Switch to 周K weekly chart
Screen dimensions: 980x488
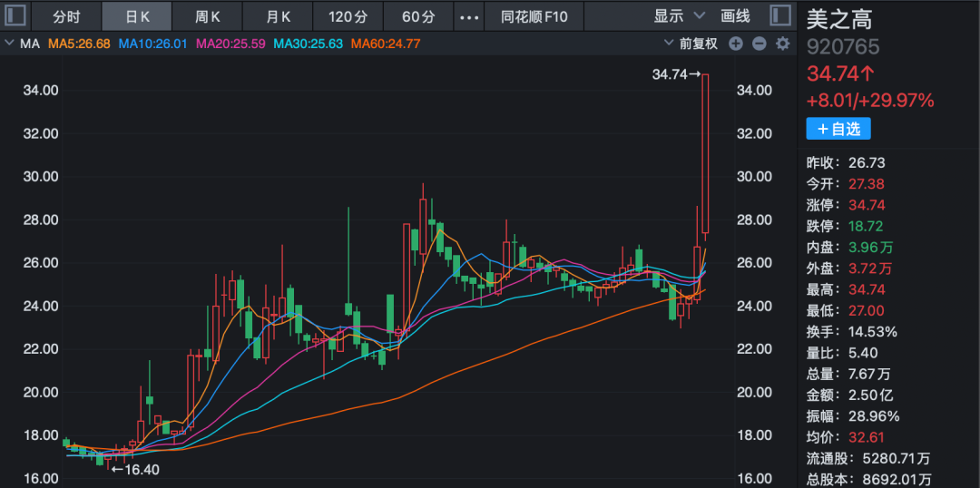click(x=208, y=16)
